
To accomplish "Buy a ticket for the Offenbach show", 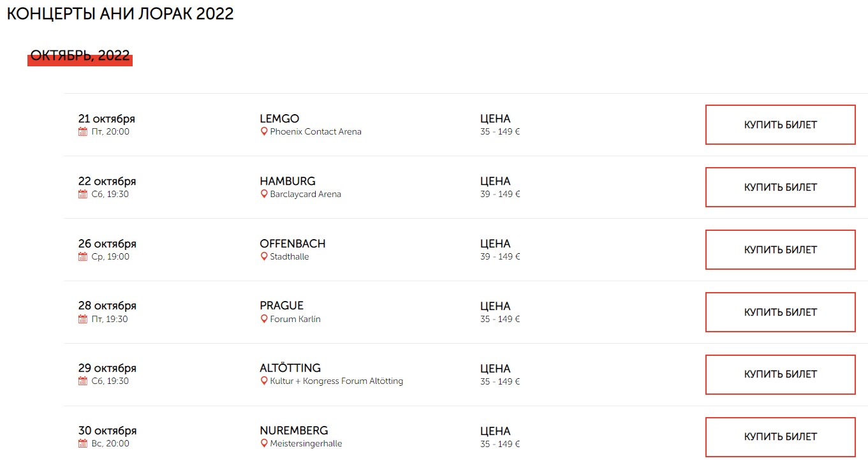I will [x=780, y=250].
